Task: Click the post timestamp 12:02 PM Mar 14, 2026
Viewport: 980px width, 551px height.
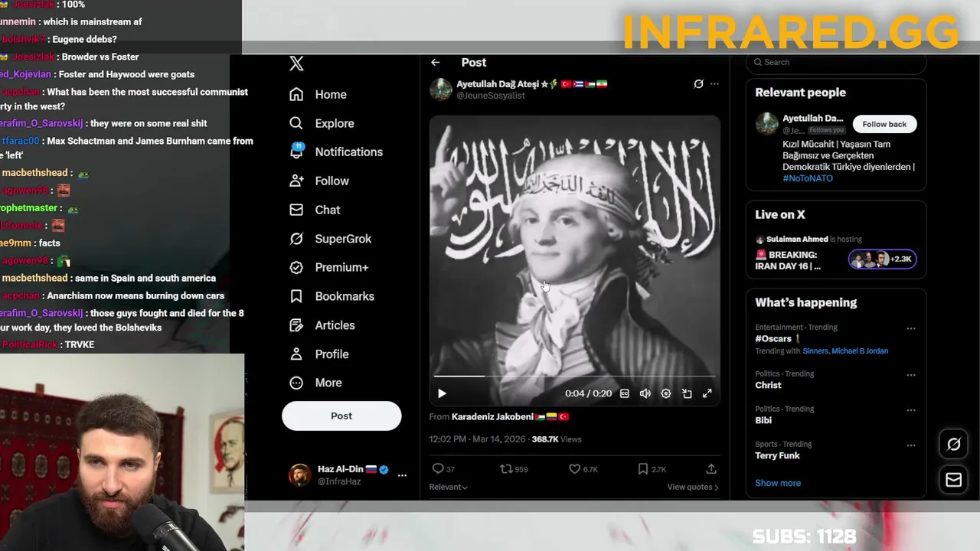Action: [x=477, y=439]
